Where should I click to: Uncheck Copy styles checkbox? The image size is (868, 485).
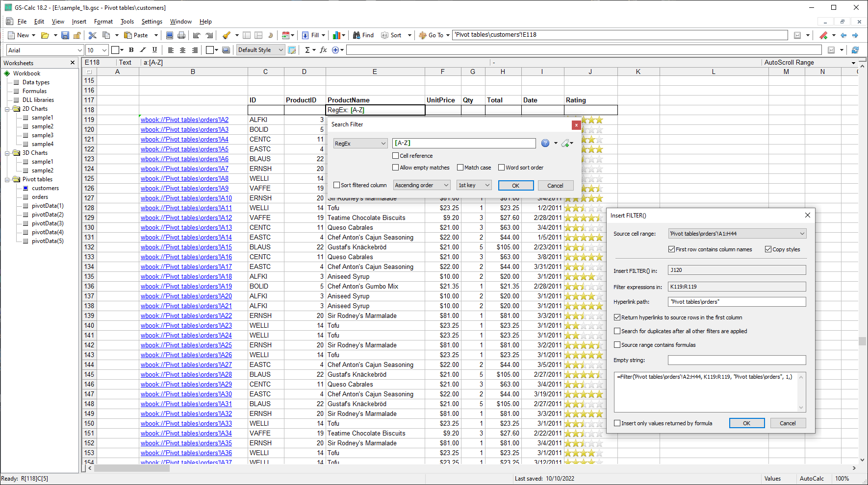(768, 249)
